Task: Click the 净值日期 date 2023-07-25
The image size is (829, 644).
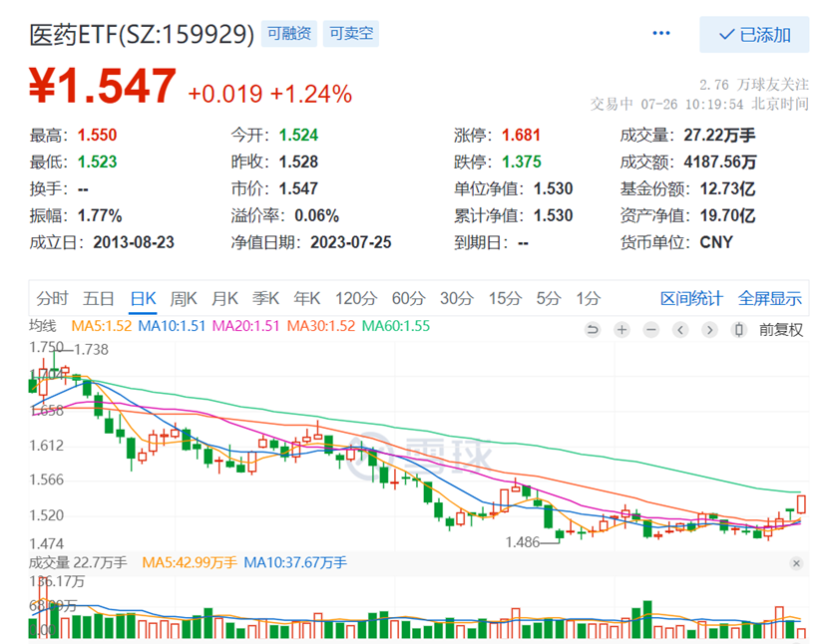Action: point(351,242)
